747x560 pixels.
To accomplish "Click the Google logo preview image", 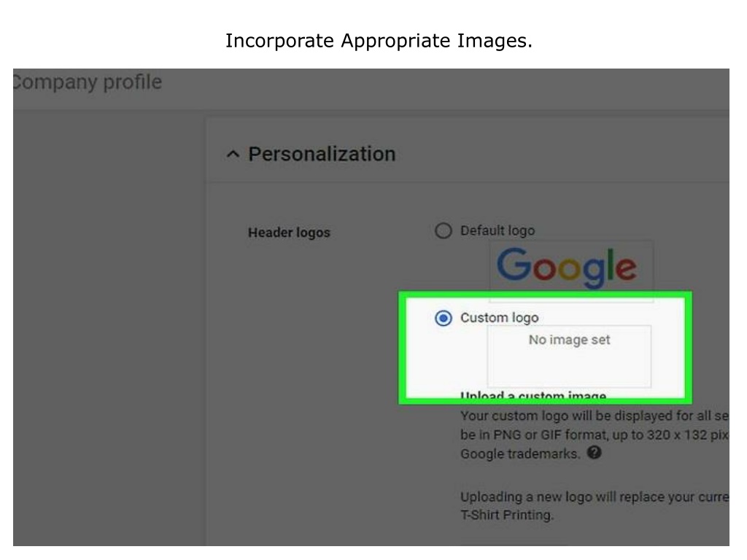I will tap(567, 268).
